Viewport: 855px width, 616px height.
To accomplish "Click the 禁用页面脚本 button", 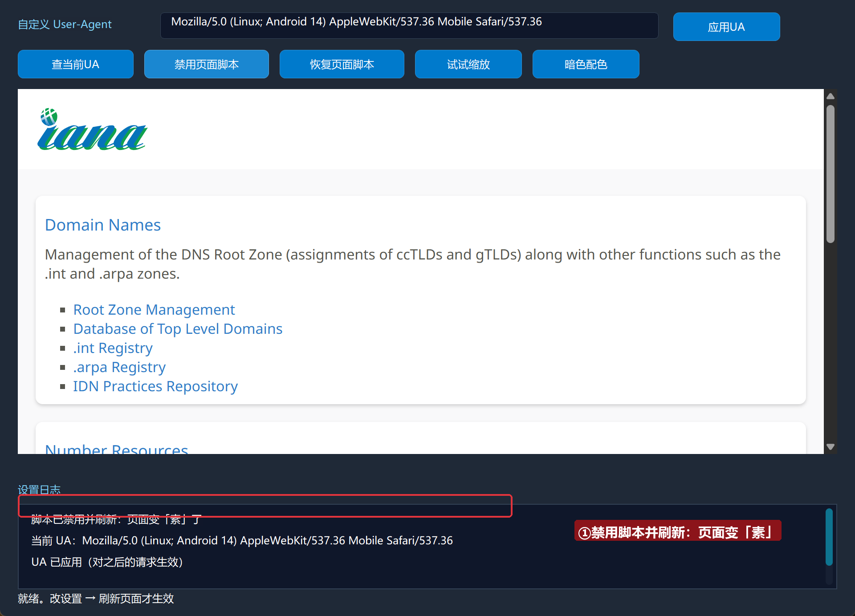I will 207,64.
